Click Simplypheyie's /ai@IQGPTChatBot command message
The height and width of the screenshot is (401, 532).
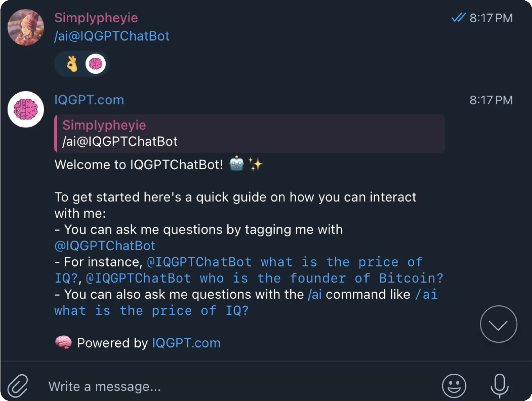point(112,36)
